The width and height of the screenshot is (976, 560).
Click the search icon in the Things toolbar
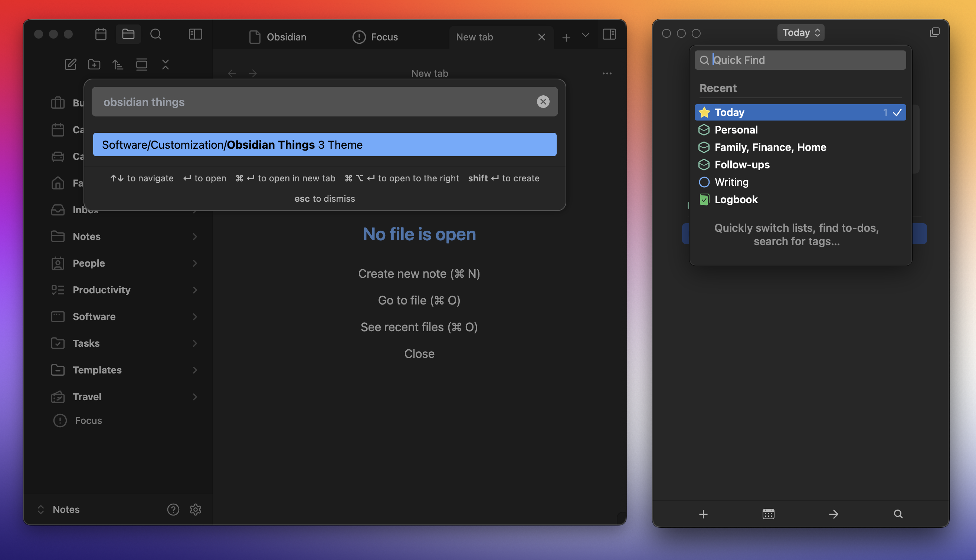click(898, 514)
